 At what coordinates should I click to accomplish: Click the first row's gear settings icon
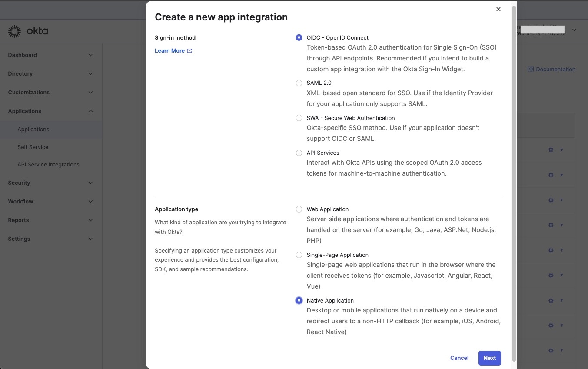tap(551, 150)
